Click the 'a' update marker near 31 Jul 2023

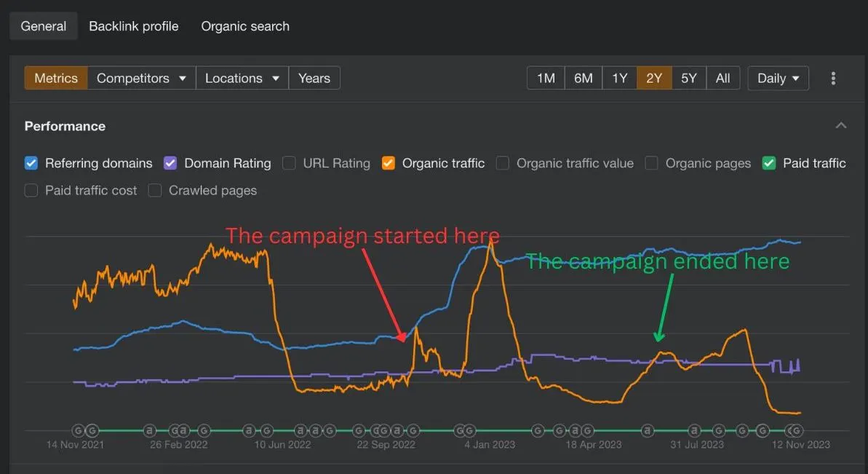point(694,430)
